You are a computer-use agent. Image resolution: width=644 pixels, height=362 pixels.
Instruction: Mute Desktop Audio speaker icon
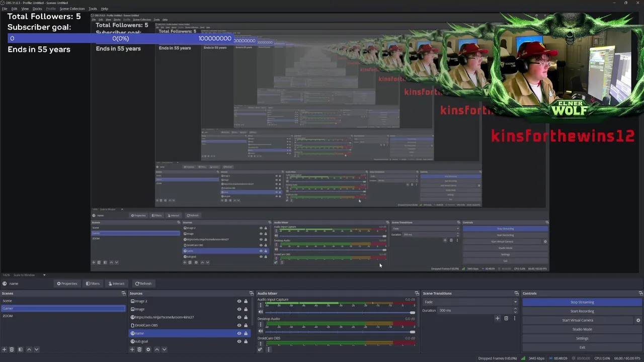tap(261, 331)
